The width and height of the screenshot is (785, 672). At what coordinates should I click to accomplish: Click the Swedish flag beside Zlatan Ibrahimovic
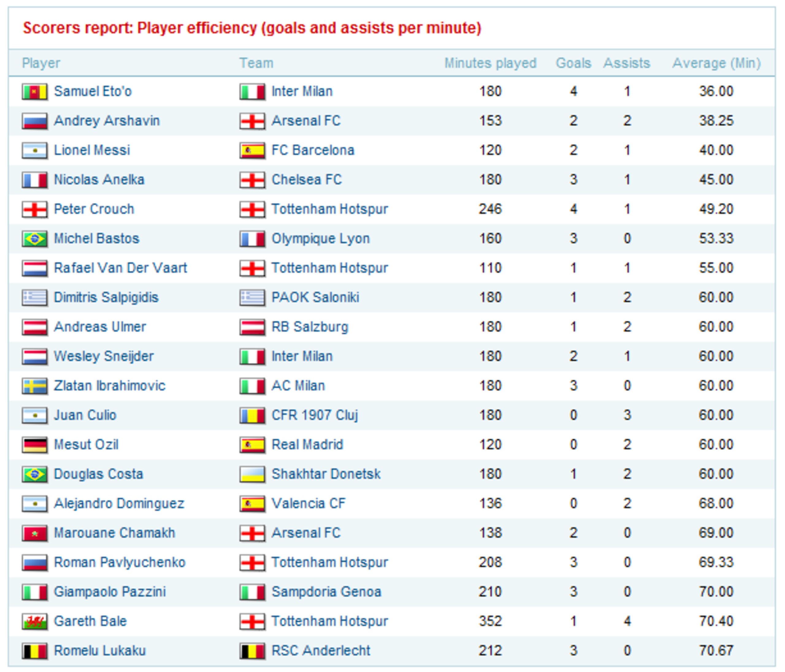tap(35, 386)
